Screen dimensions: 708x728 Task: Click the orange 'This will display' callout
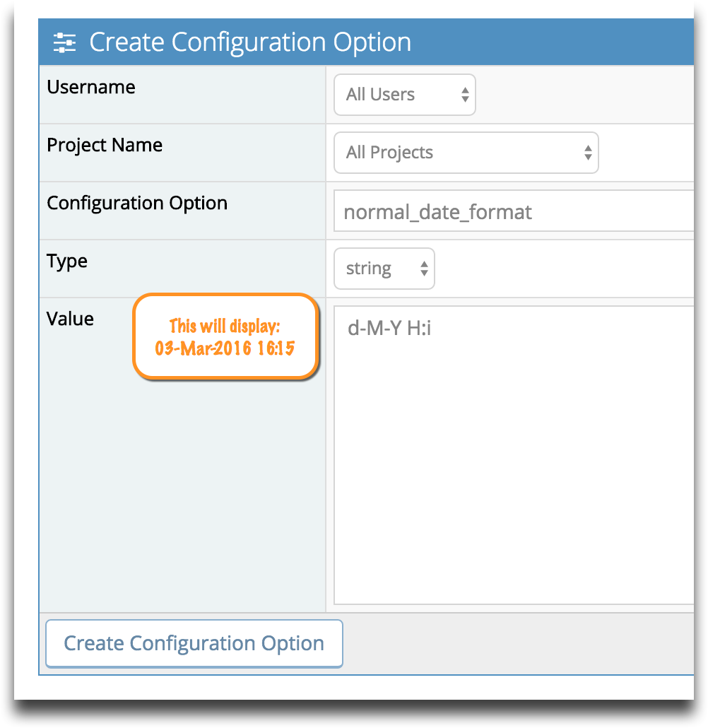226,336
